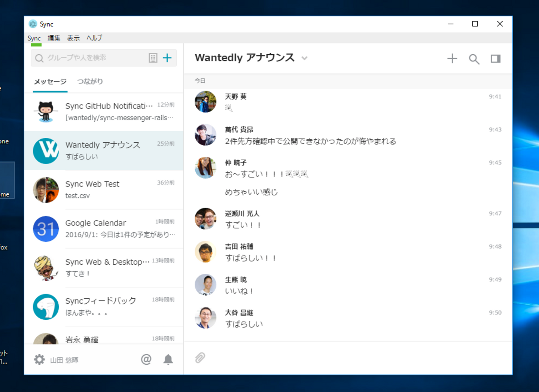The width and height of the screenshot is (539, 392).
Task: Open the 表示 menu
Action: click(x=73, y=38)
